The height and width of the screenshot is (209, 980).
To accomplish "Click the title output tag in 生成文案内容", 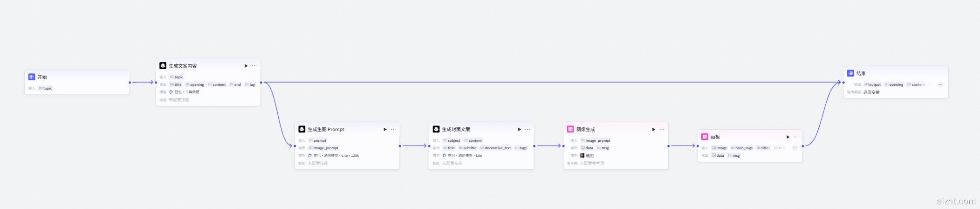I will pos(176,84).
